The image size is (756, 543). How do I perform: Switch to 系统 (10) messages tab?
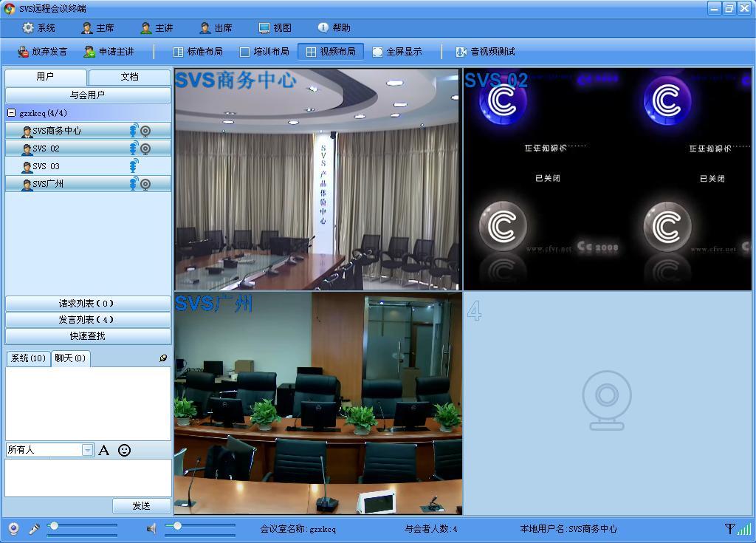point(29,358)
